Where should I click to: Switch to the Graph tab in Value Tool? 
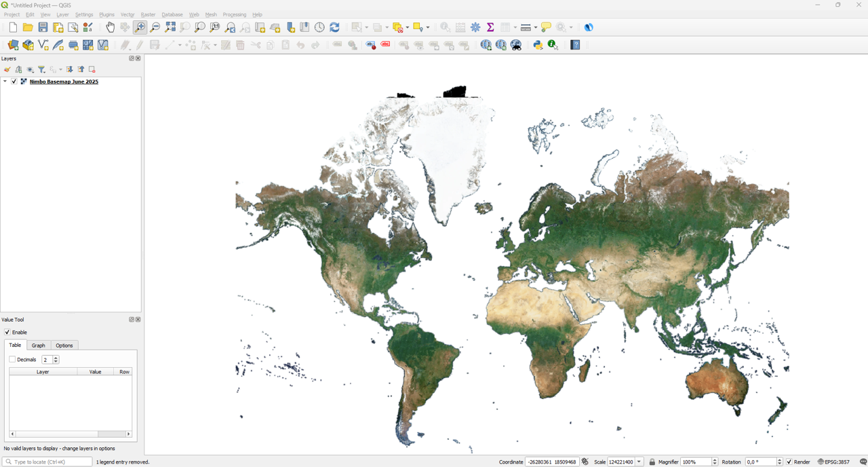tap(38, 345)
